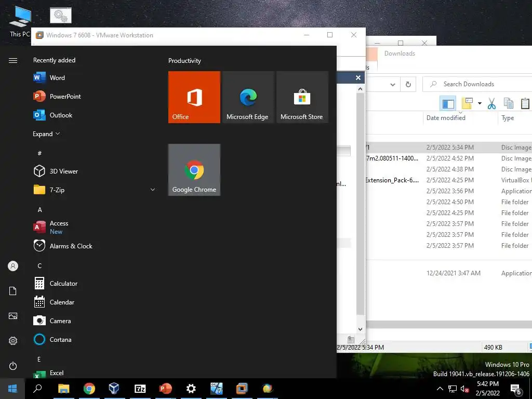Sort by Type column in Explorer

point(515,118)
